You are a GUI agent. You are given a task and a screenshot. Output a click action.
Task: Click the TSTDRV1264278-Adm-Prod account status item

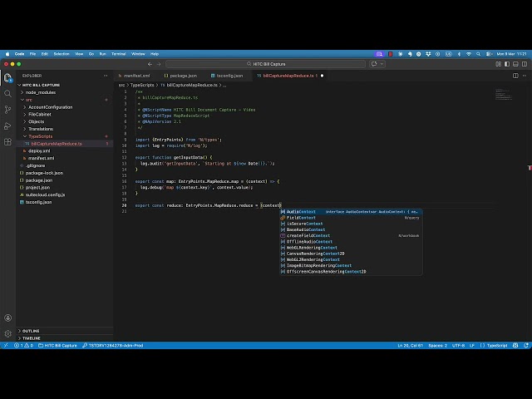point(113,346)
